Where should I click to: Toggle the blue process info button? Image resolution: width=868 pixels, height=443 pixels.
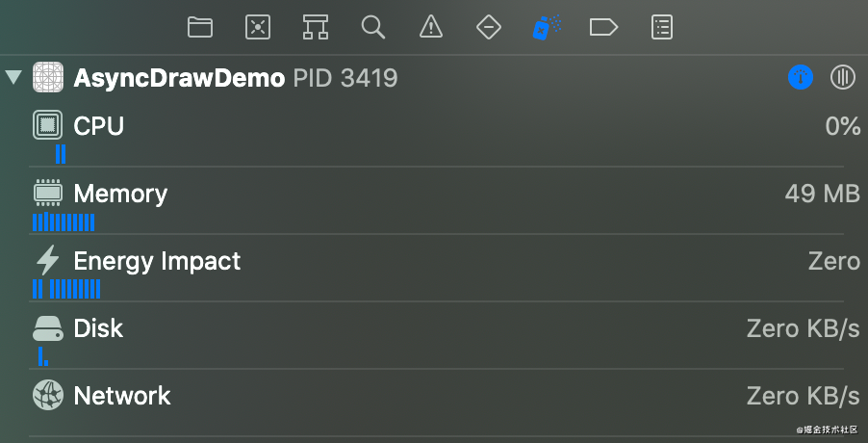click(x=801, y=78)
